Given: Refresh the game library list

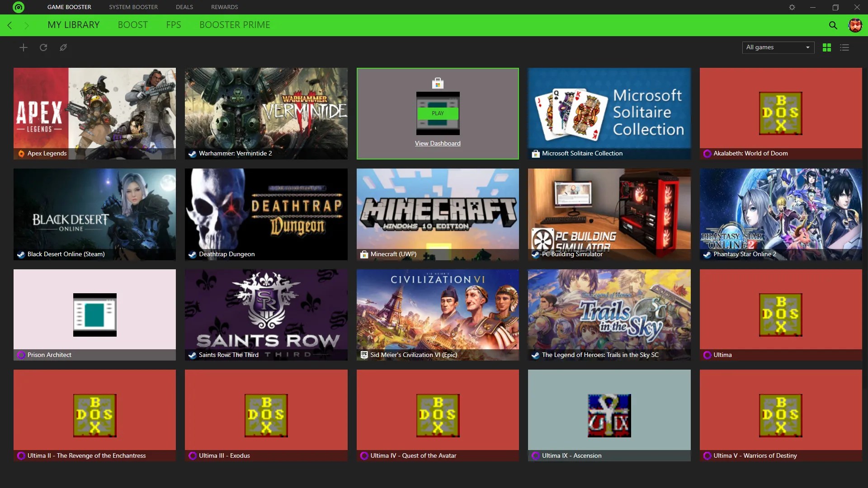Looking at the screenshot, I should click(x=43, y=47).
